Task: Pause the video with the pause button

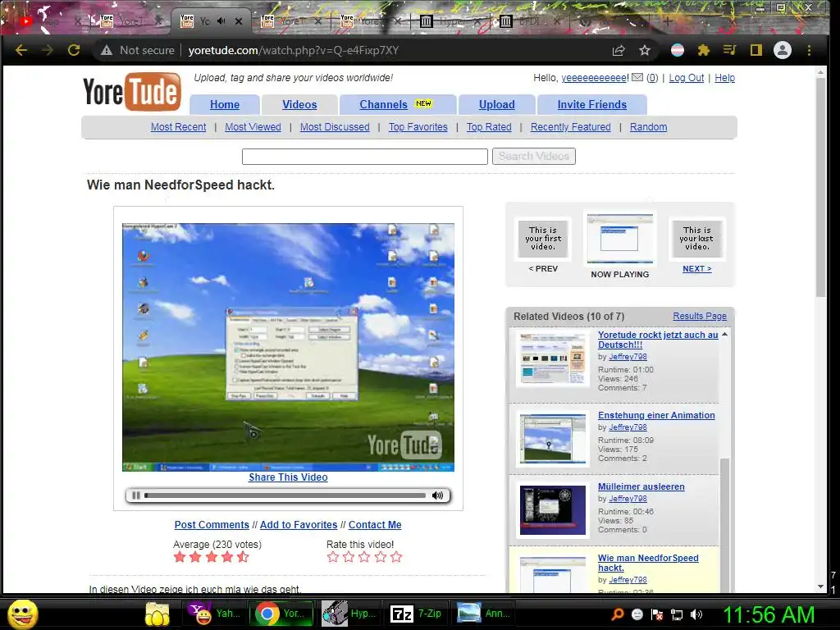Action: pyautogui.click(x=135, y=495)
